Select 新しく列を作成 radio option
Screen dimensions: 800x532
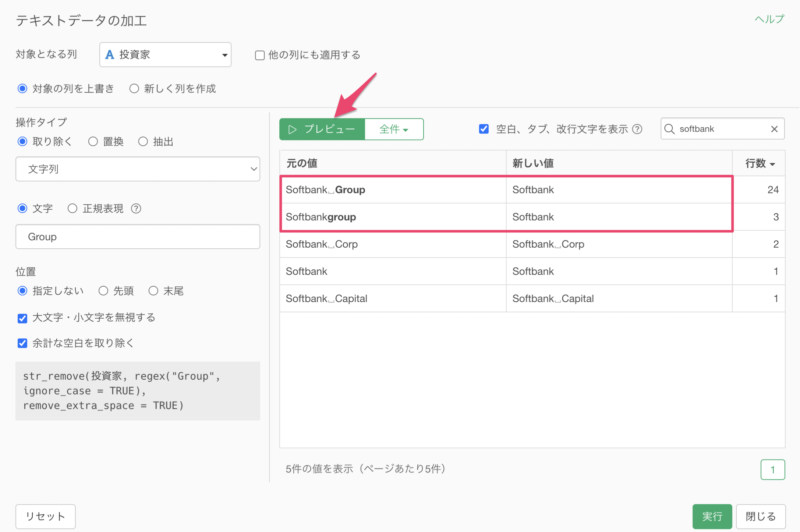point(134,89)
